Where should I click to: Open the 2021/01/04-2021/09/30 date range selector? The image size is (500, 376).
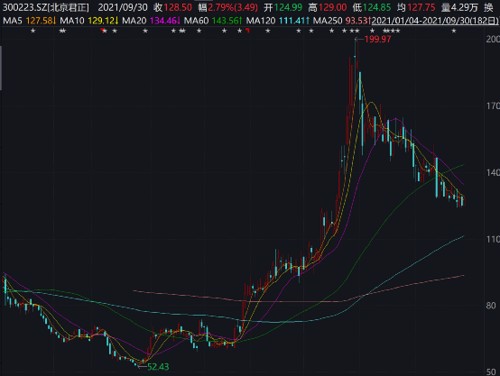(x=435, y=21)
